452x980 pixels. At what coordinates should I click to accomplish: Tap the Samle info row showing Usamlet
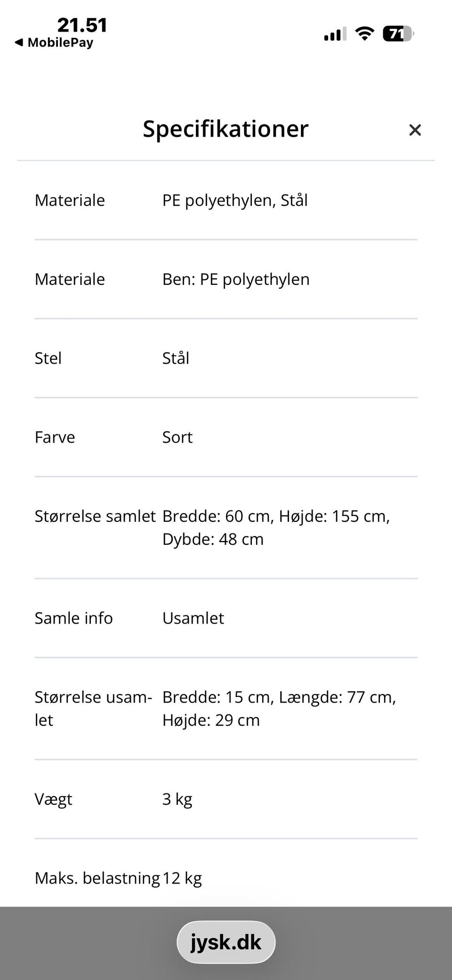coord(193,618)
